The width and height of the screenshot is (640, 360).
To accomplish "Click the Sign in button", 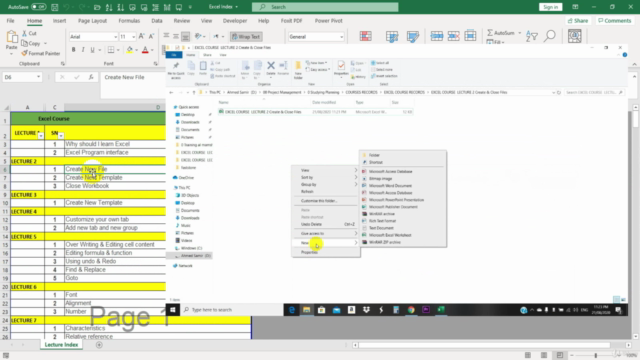I will click(x=550, y=7).
